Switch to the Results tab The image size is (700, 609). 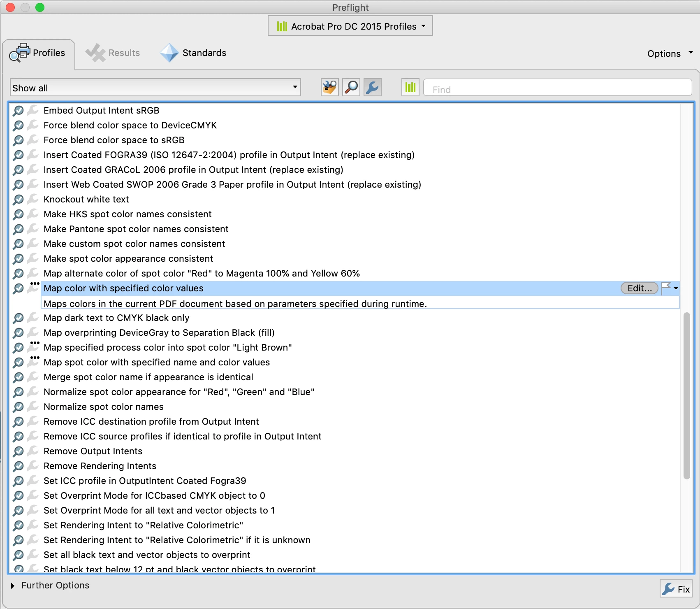113,53
